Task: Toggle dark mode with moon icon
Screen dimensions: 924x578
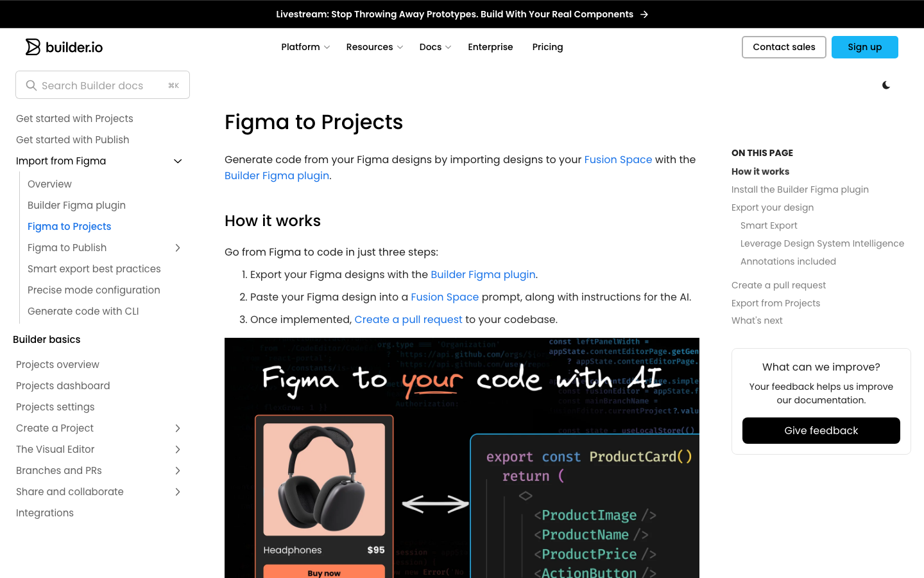Action: [886, 85]
